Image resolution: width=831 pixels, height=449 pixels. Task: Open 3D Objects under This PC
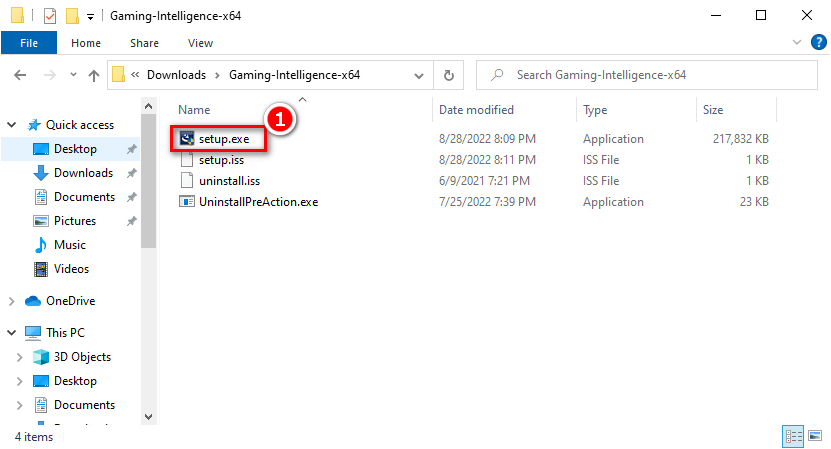point(82,357)
